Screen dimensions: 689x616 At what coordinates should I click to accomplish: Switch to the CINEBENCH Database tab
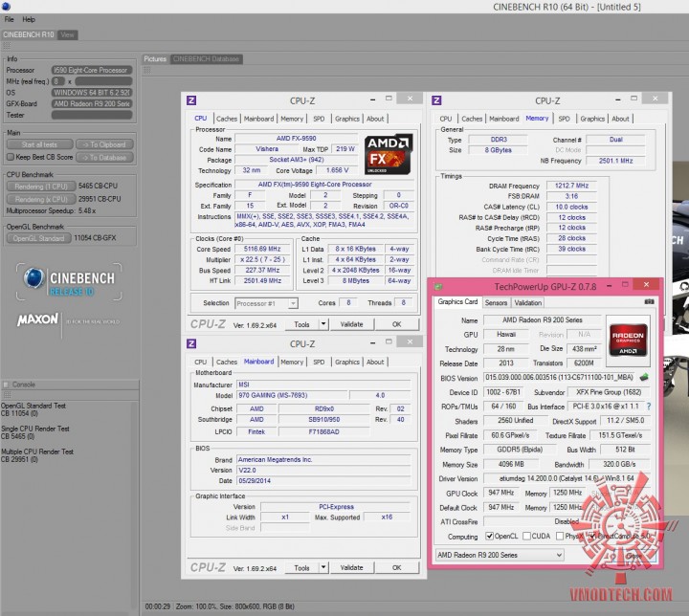point(206,59)
